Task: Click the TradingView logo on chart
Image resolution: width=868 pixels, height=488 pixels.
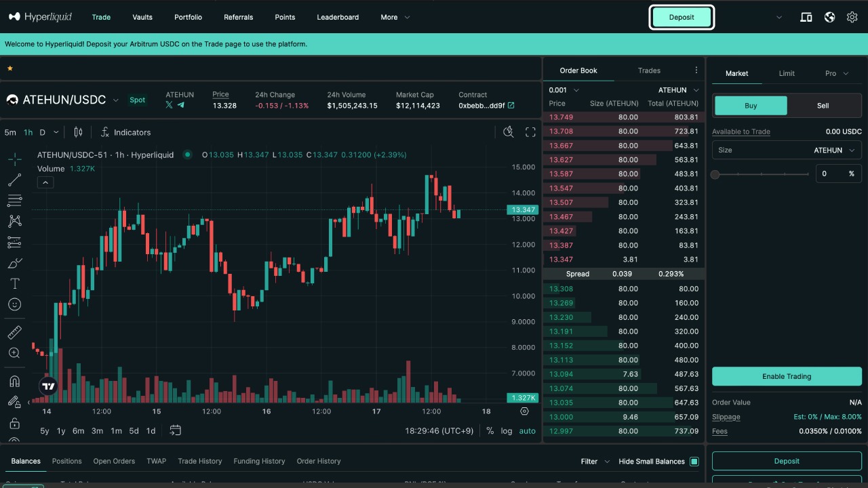Action: click(47, 387)
